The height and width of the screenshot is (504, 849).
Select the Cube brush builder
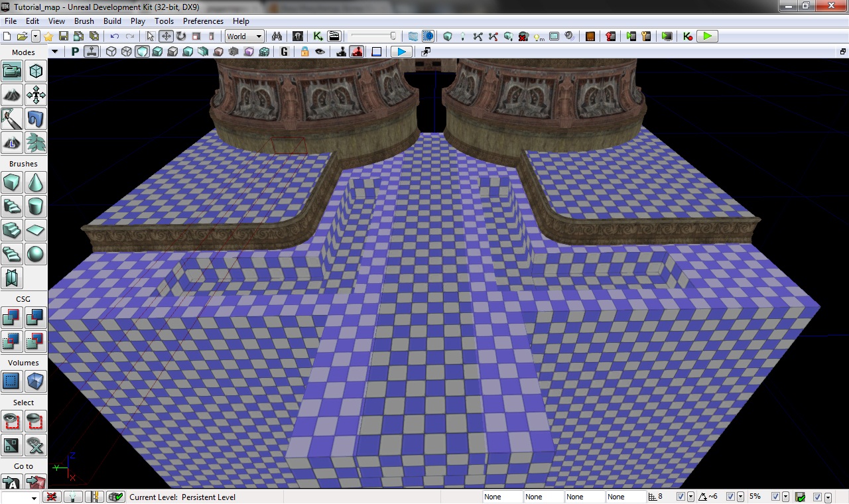pos(12,182)
